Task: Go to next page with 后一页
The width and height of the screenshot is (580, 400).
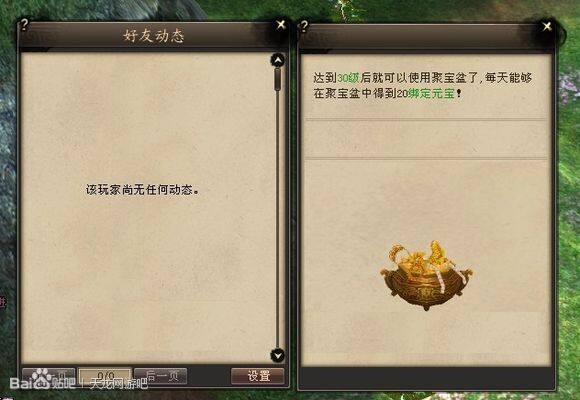Action: pos(161,376)
